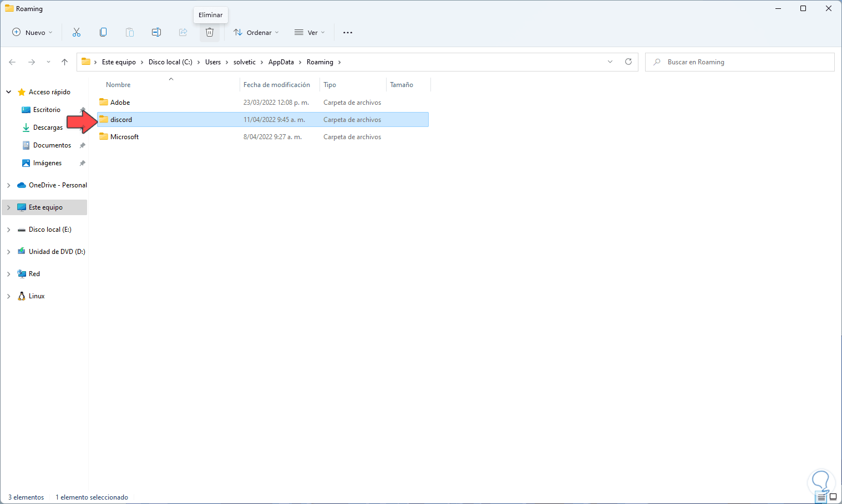Viewport: 842px width, 504px height.
Task: Unpin Documentos pin icon
Action: 83,145
